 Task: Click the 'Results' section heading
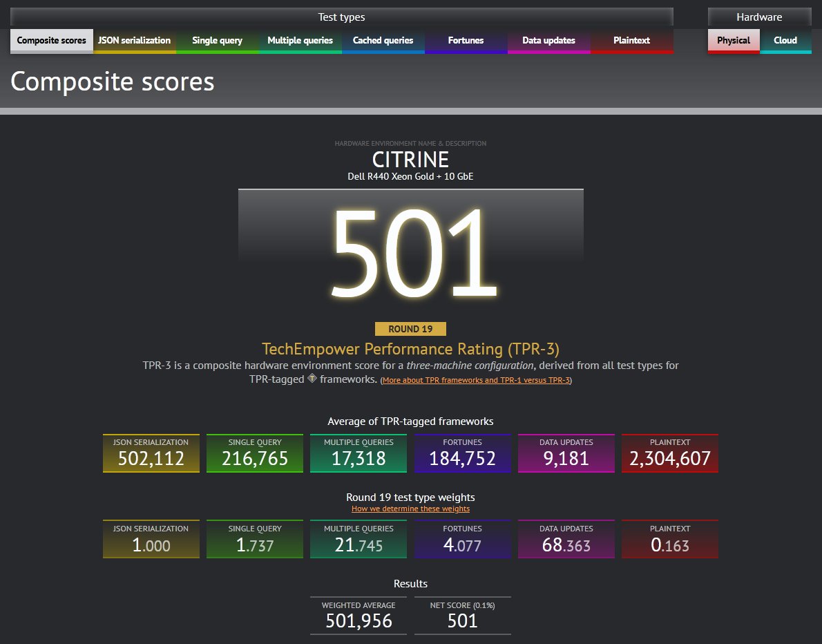410,584
